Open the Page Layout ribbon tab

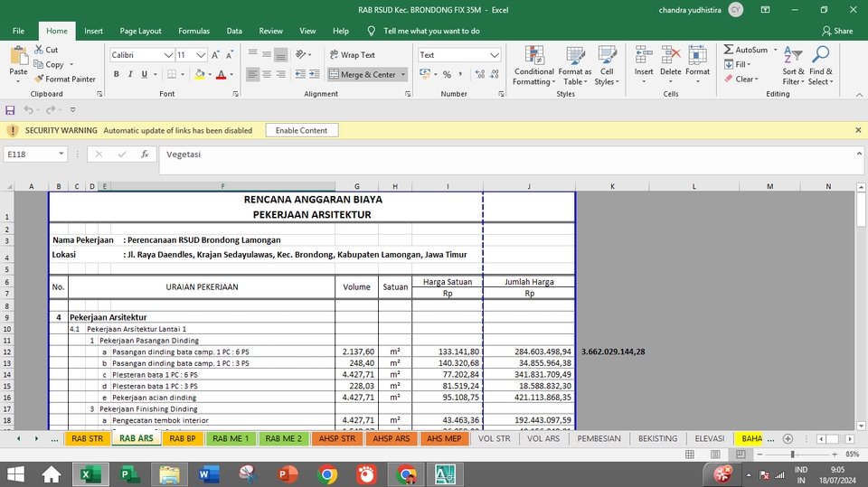coord(140,31)
